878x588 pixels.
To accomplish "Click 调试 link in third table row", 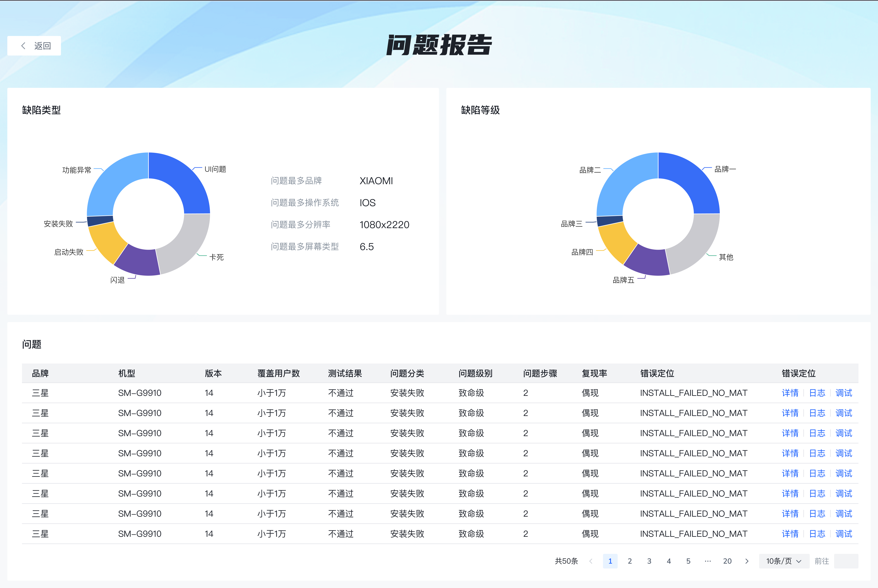I will point(843,433).
